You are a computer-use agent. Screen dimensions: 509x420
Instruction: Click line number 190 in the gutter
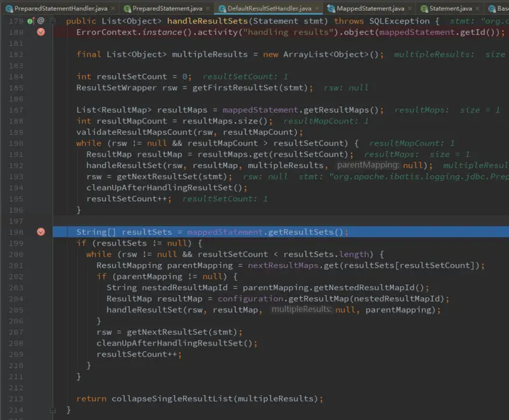(x=16, y=143)
